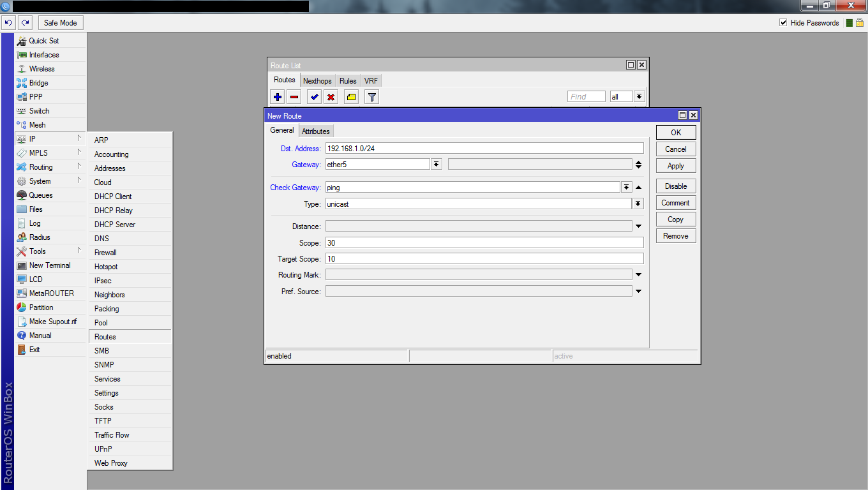The width and height of the screenshot is (868, 490).
Task: Click the blue checkmark enable icon
Action: [x=314, y=97]
